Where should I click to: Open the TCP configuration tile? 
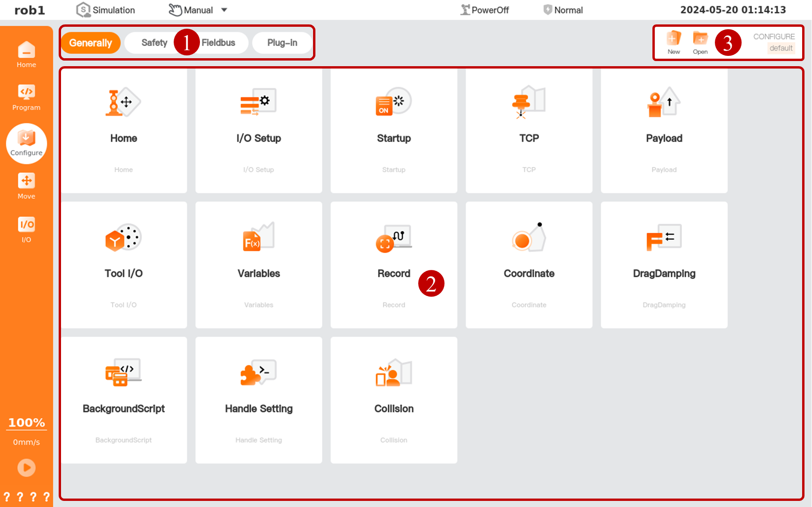click(529, 130)
